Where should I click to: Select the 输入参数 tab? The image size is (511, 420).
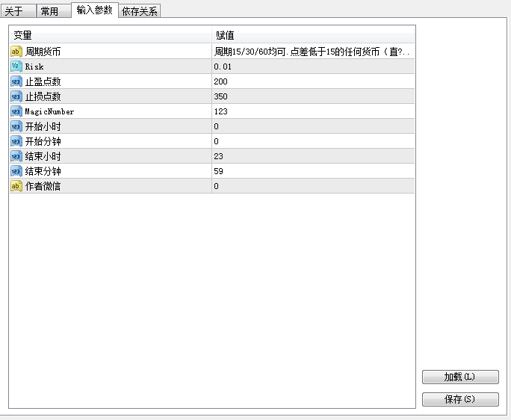point(95,10)
